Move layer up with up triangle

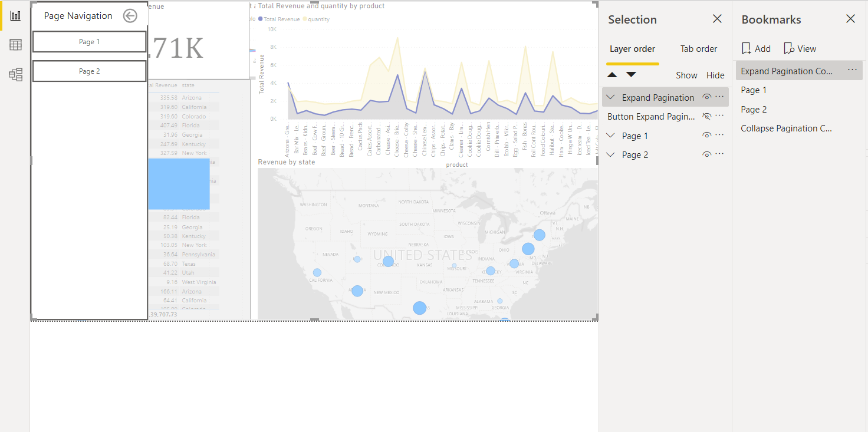(612, 75)
